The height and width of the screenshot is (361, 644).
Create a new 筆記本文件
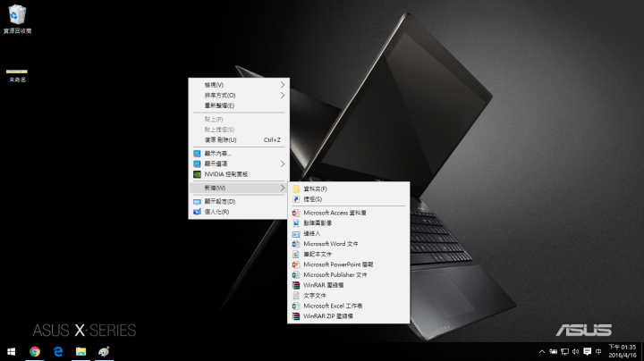[348, 254]
